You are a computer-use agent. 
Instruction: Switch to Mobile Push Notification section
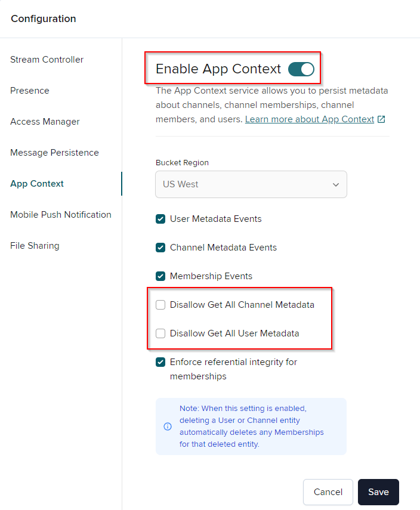pos(61,215)
